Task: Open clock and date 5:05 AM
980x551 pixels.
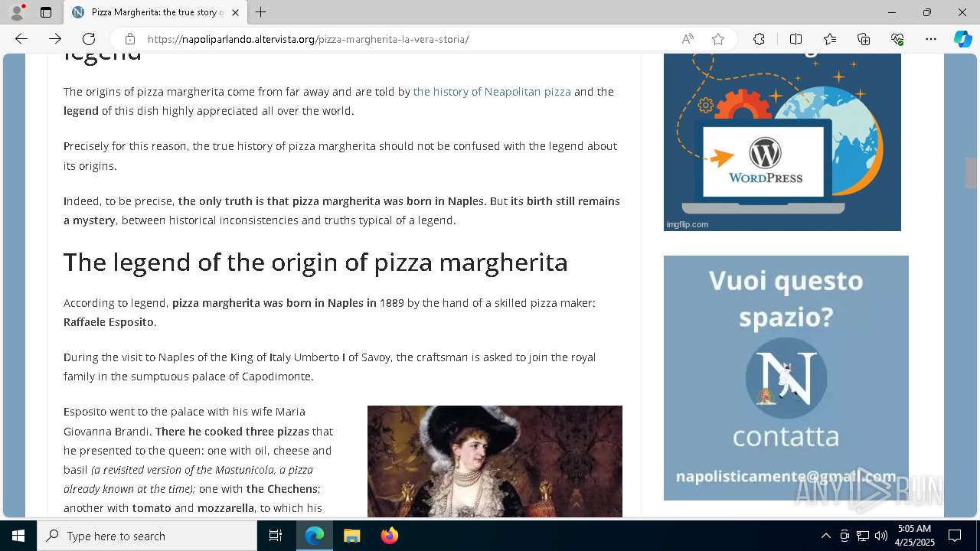Action: [x=913, y=536]
